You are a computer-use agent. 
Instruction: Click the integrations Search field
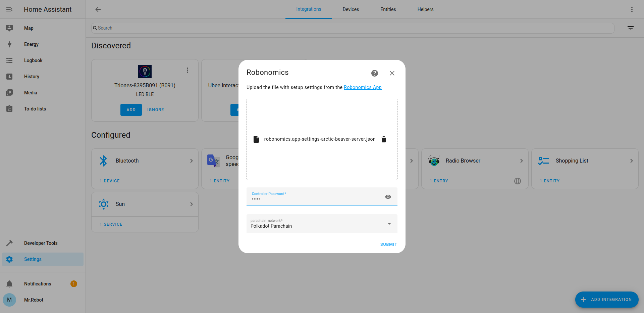tap(353, 28)
